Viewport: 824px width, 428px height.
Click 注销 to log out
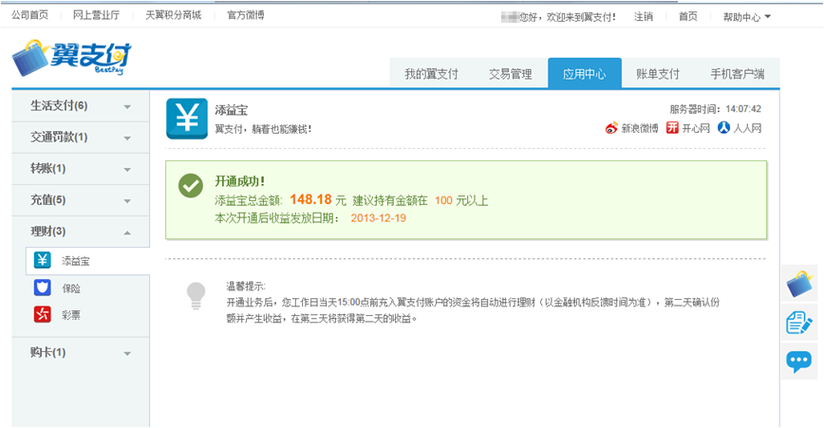[643, 17]
